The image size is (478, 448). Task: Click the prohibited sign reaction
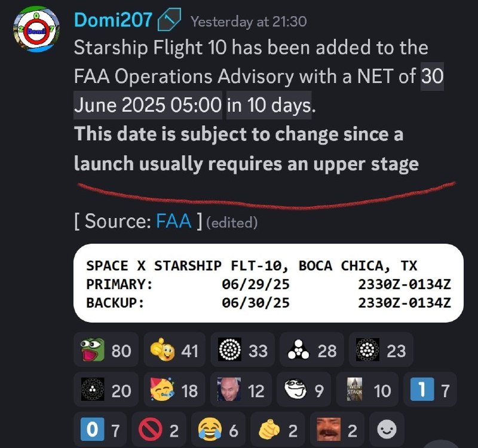(159, 429)
